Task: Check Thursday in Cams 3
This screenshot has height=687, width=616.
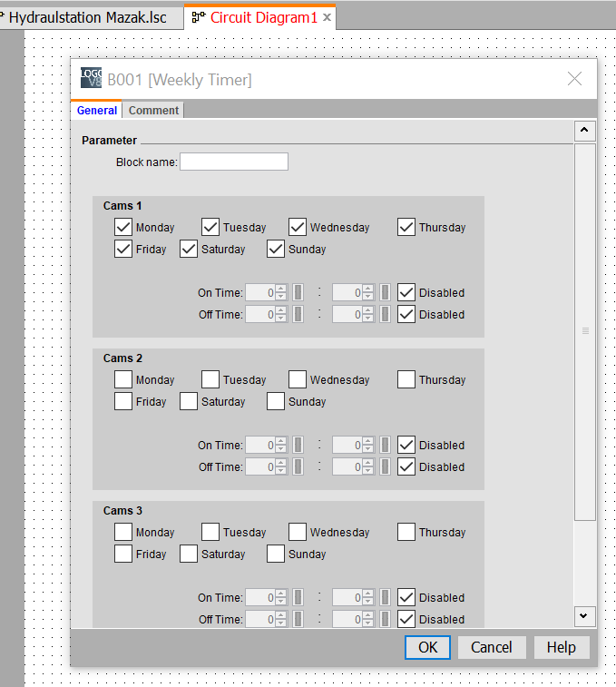Action: (406, 533)
